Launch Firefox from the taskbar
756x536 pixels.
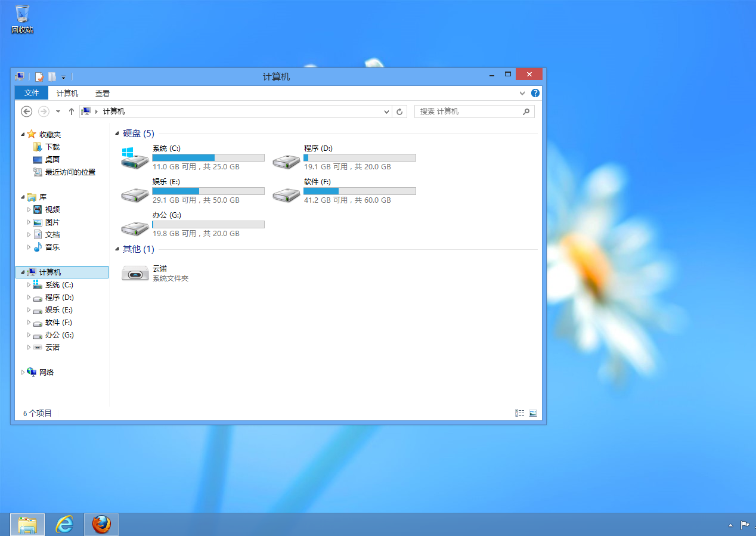click(101, 525)
